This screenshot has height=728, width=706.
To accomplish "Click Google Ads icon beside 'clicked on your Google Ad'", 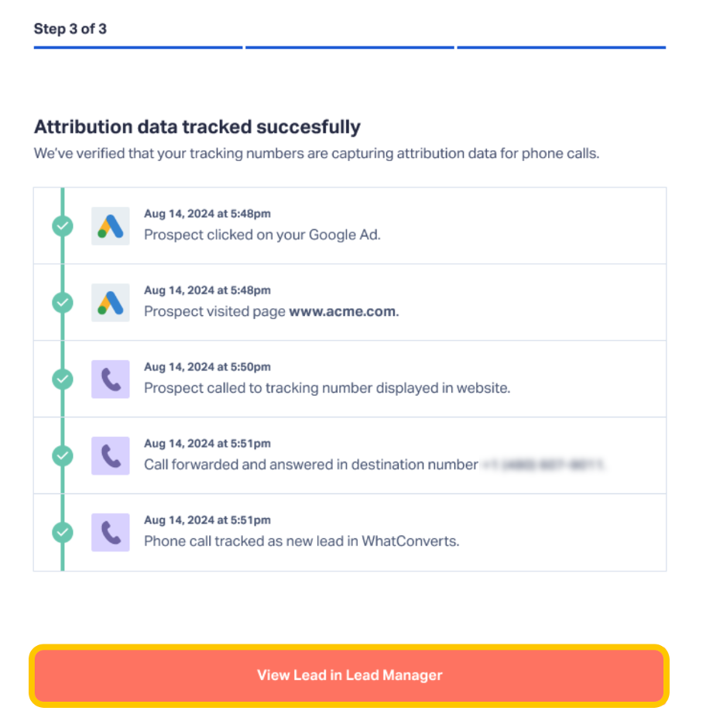I will [x=111, y=226].
